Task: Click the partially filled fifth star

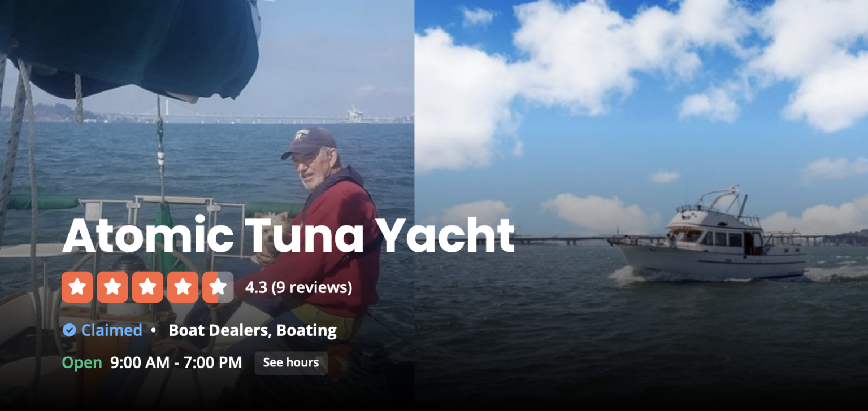Action: tap(218, 287)
